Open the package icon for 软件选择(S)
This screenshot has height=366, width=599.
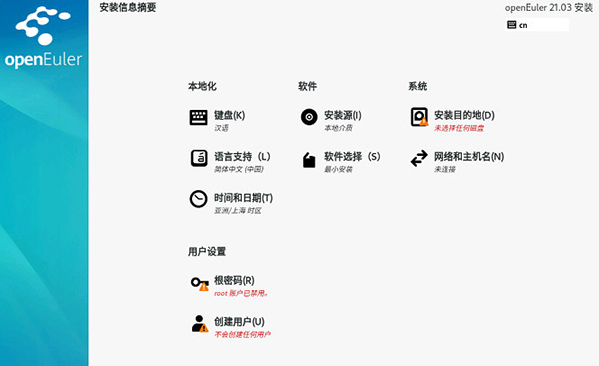309,160
